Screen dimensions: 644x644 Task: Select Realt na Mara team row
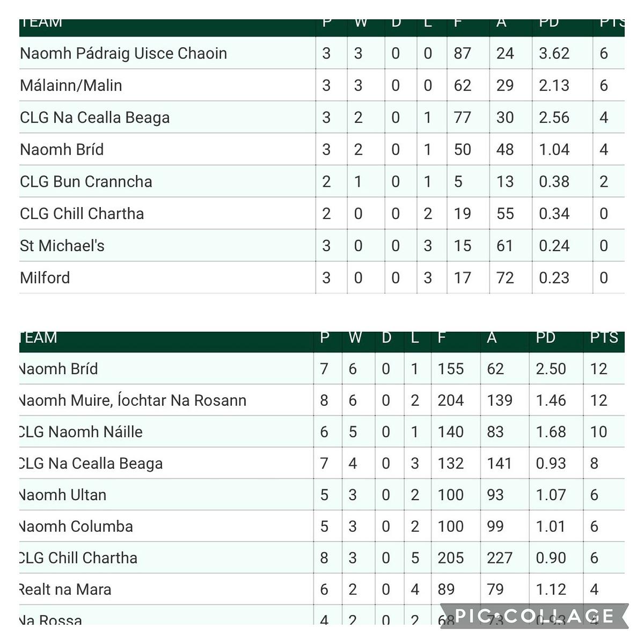(x=322, y=589)
